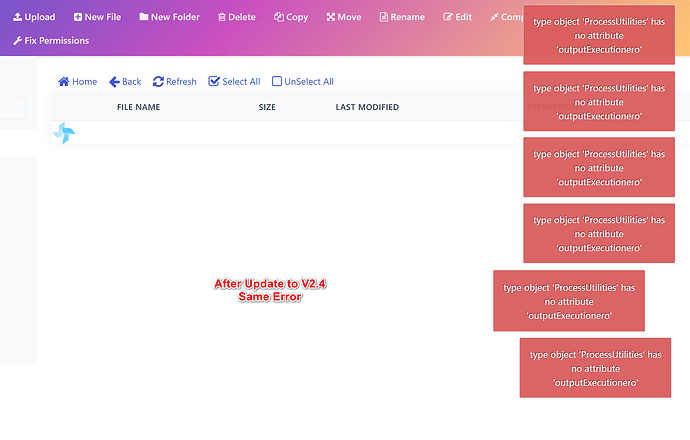Check the Select All checkbox
This screenshot has width=690, height=440.
click(214, 81)
